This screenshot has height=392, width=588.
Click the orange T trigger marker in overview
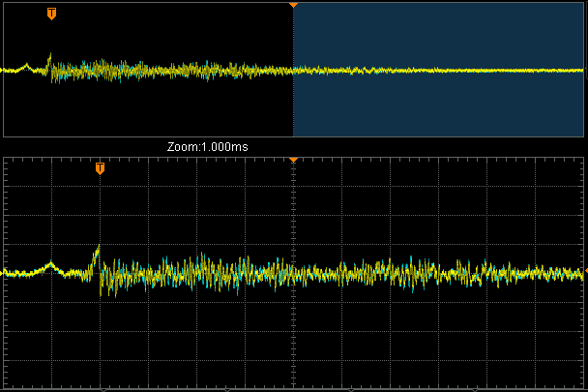[52, 14]
